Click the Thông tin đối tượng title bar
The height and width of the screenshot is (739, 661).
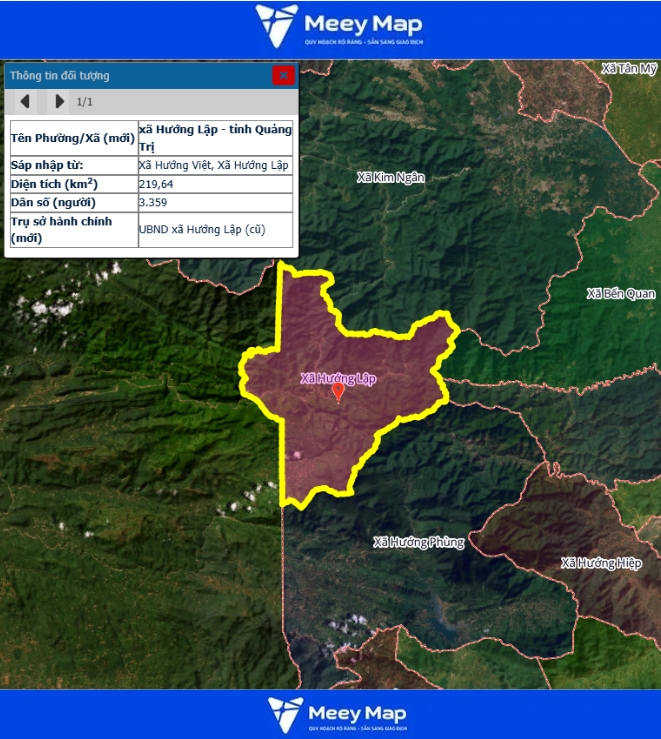[130, 75]
